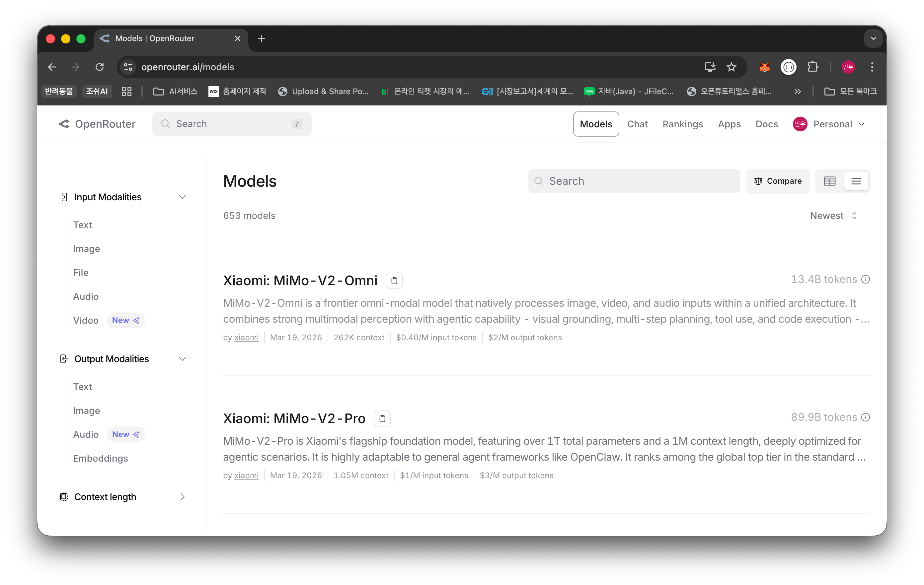Screen dimensions: 924x585
Task: Go to the Chat page
Action: [x=637, y=124]
